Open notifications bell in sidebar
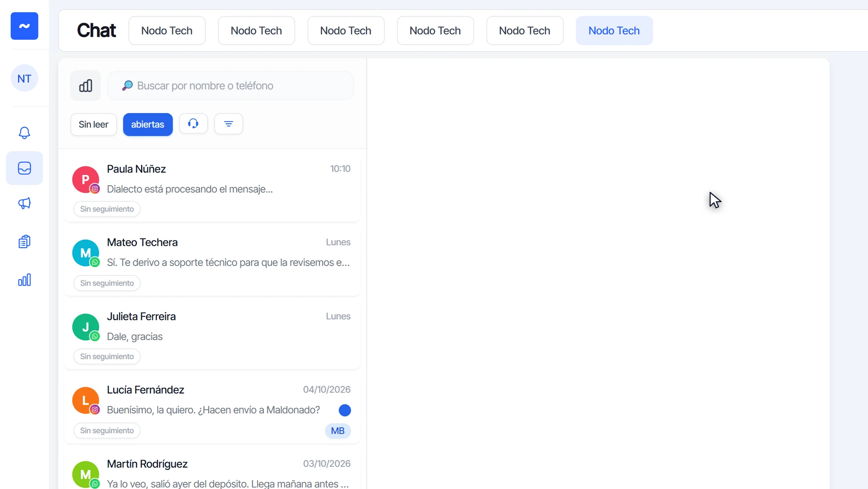This screenshot has height=489, width=868. tap(24, 132)
